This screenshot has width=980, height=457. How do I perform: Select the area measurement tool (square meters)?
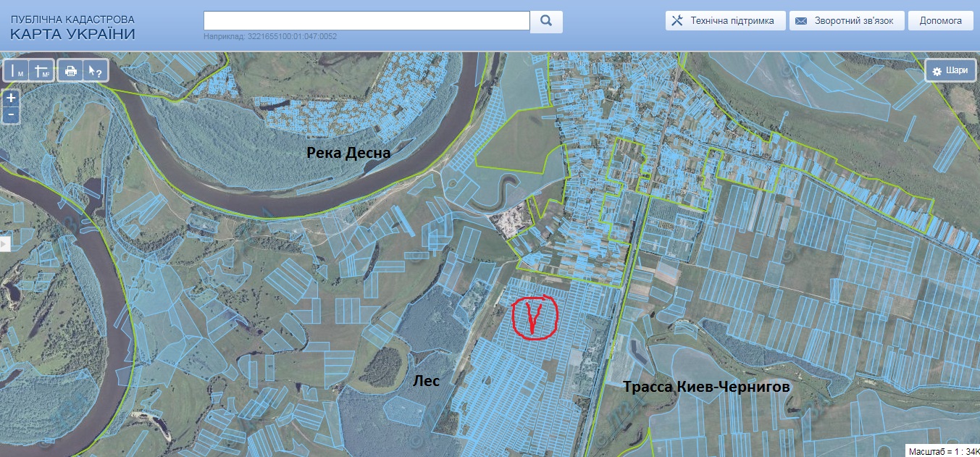coord(42,70)
